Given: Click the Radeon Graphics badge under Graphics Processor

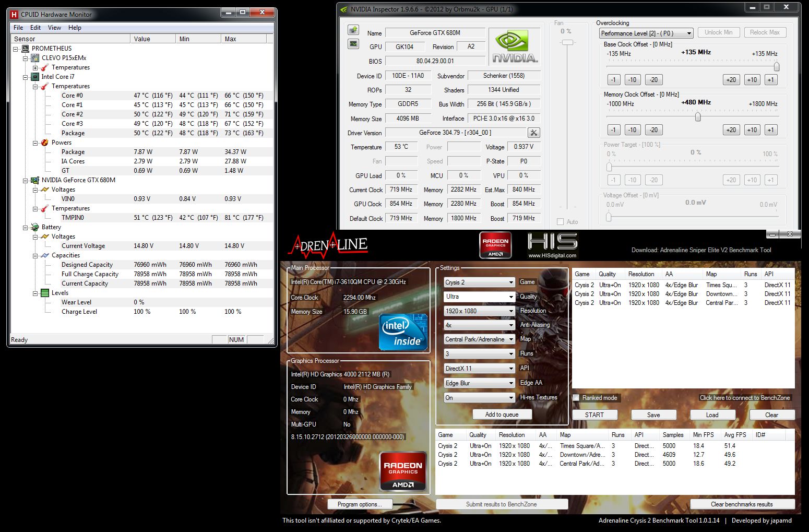Looking at the screenshot, I should click(x=403, y=471).
